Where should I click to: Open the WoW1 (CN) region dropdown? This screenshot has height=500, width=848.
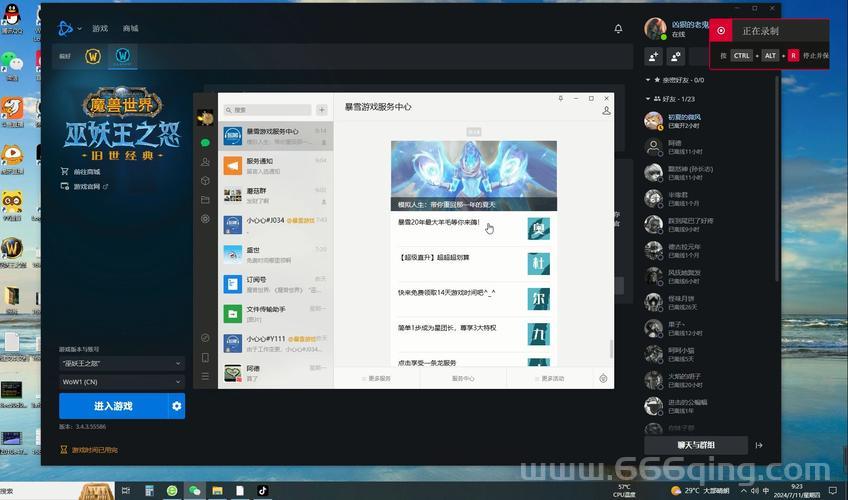(x=122, y=382)
